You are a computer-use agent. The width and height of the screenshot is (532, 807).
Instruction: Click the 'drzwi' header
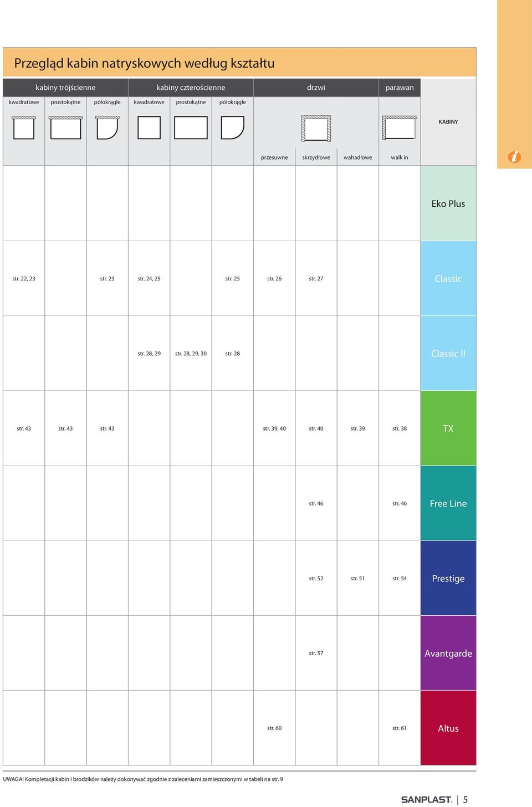click(316, 88)
